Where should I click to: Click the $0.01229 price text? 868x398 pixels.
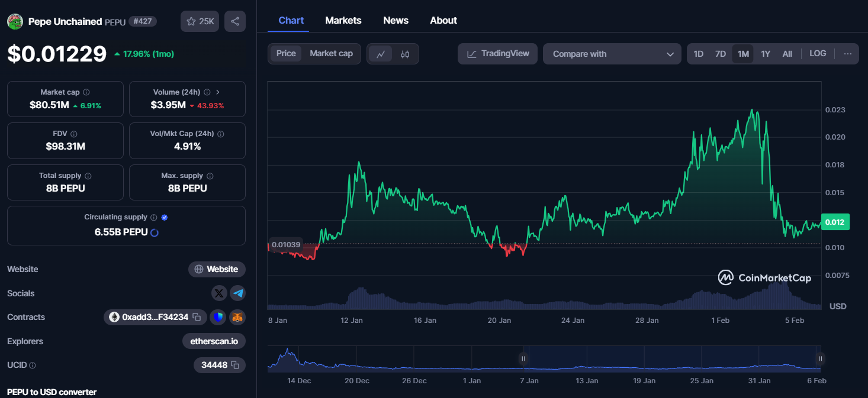click(57, 54)
